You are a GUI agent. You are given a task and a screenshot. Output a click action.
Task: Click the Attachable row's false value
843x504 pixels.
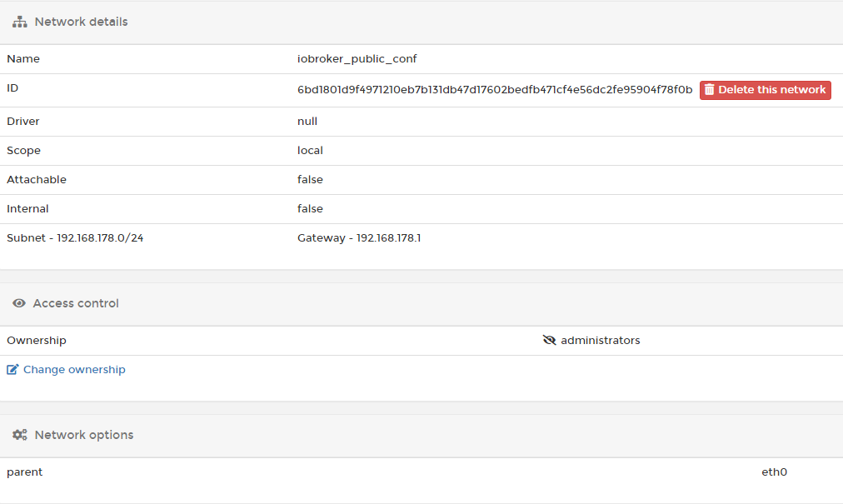tap(310, 179)
